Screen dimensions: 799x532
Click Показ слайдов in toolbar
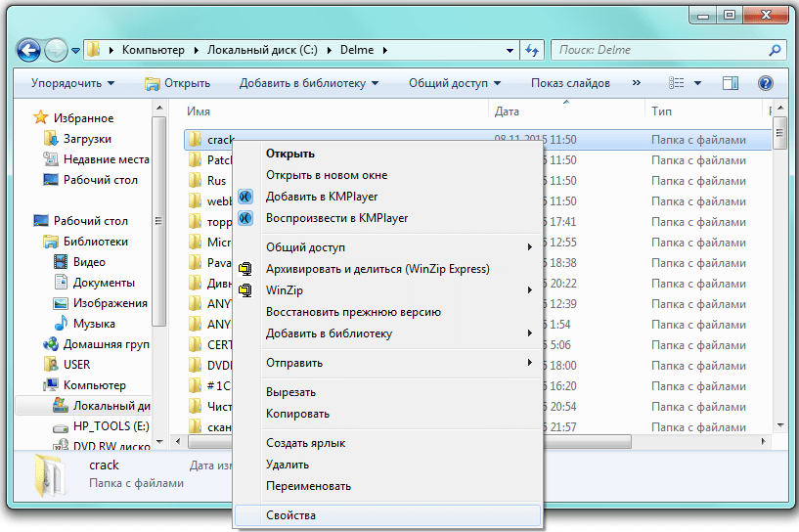[570, 83]
